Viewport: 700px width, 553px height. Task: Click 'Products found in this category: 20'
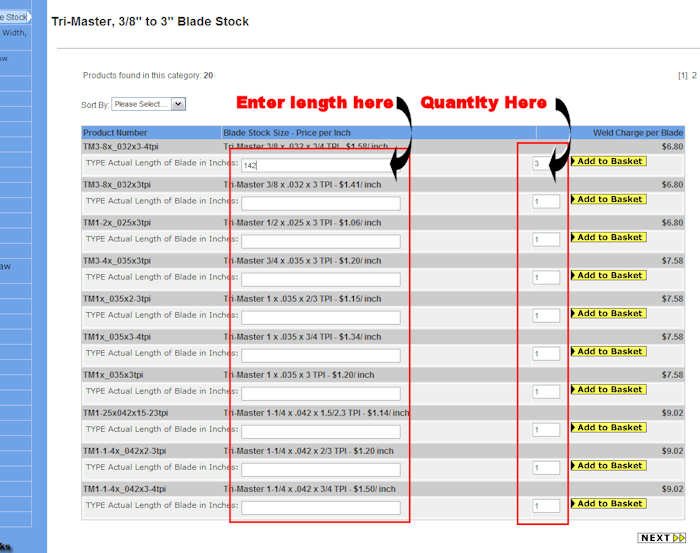point(148,75)
